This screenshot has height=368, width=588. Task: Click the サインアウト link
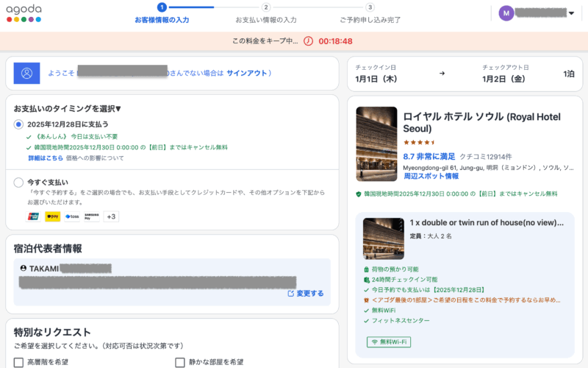click(247, 73)
